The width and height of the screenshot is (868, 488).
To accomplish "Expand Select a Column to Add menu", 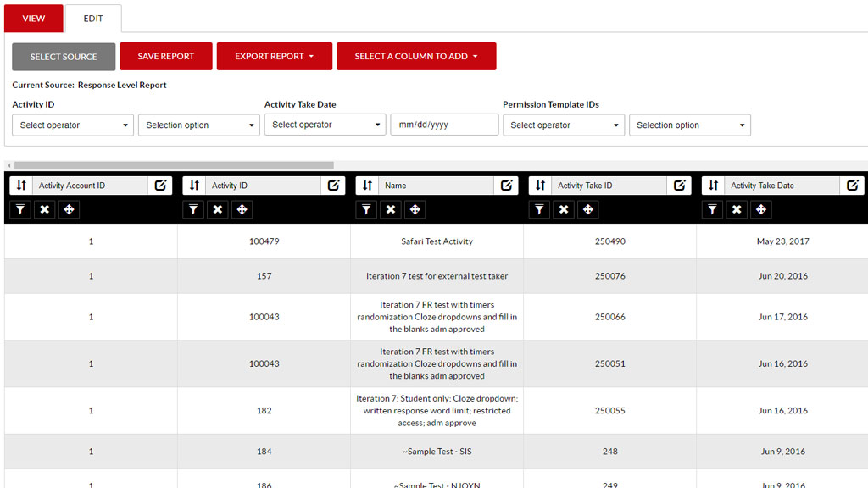I will point(416,57).
